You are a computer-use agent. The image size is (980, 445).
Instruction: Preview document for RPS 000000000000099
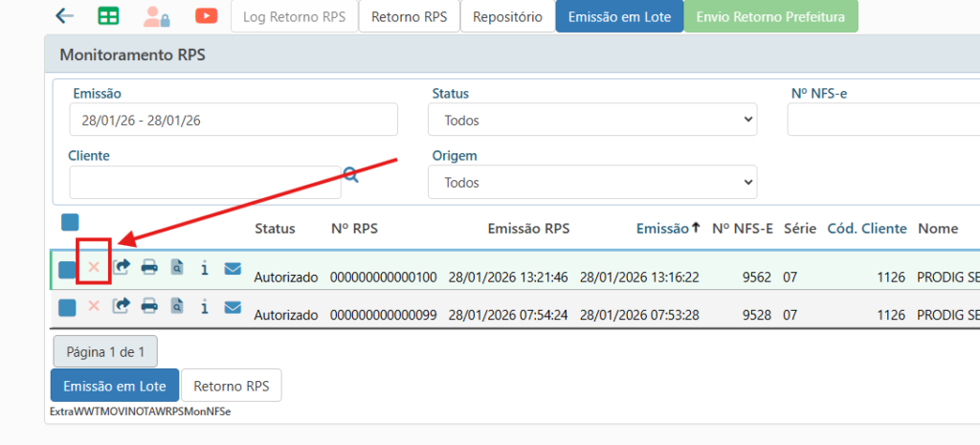coord(177,306)
